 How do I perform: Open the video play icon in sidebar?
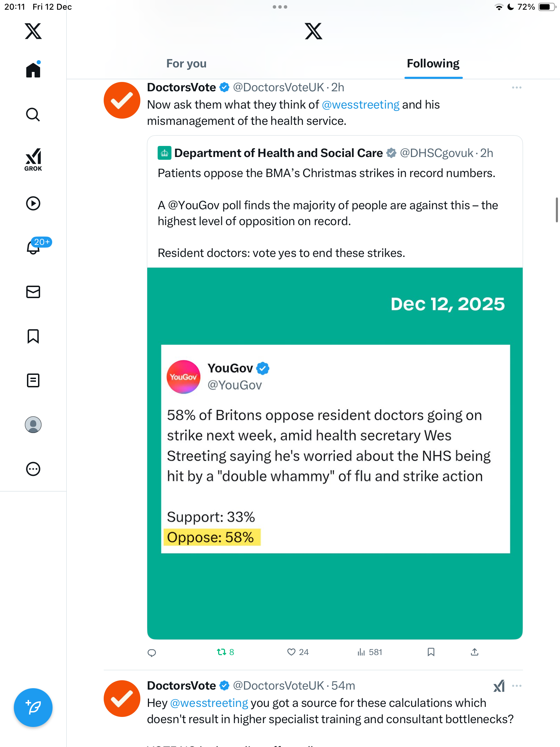pyautogui.click(x=33, y=203)
